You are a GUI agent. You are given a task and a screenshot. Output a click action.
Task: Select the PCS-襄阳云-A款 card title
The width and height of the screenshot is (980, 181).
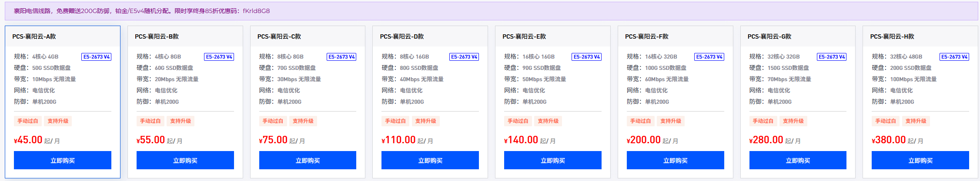[x=34, y=36]
